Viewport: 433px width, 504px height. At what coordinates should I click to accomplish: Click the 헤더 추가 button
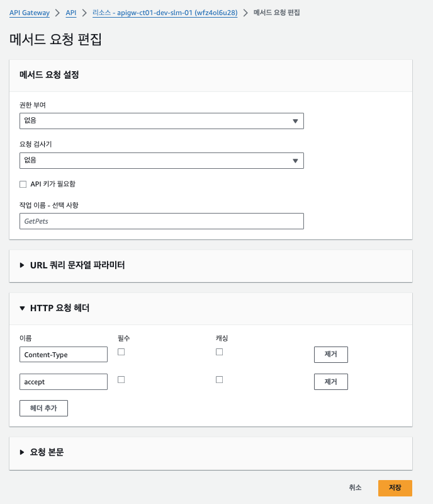pos(43,408)
